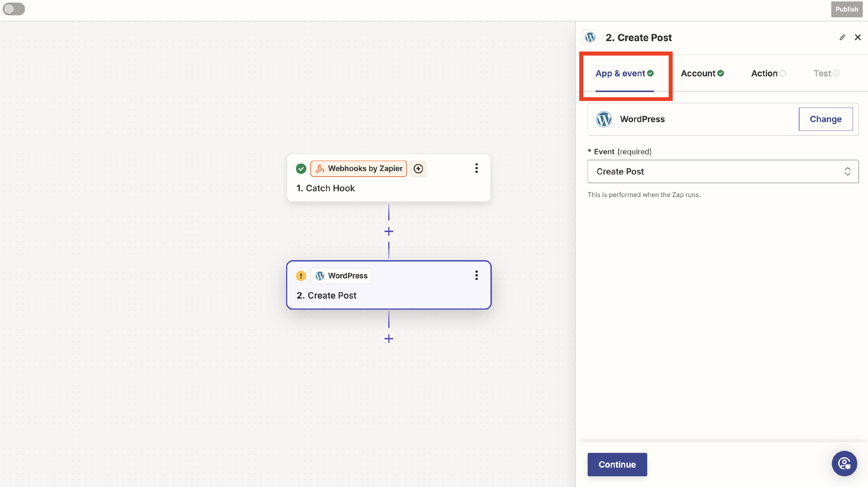Click the yellow warning icon on WordPress step

coord(301,276)
